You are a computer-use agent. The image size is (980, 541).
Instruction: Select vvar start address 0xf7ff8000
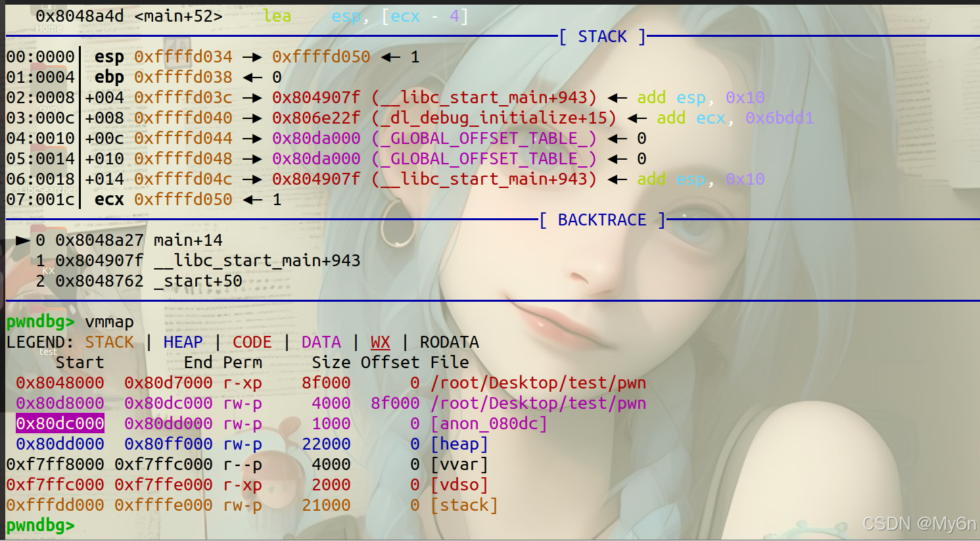55,465
